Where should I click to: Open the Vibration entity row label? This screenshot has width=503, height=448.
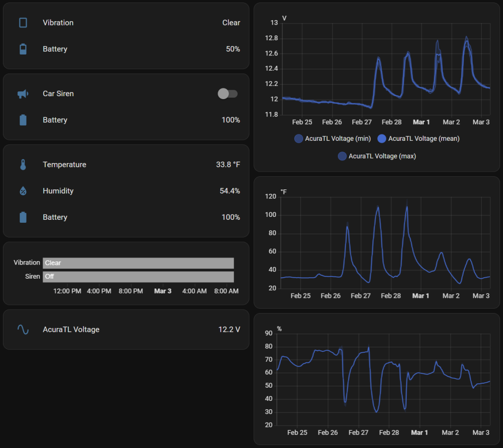58,23
